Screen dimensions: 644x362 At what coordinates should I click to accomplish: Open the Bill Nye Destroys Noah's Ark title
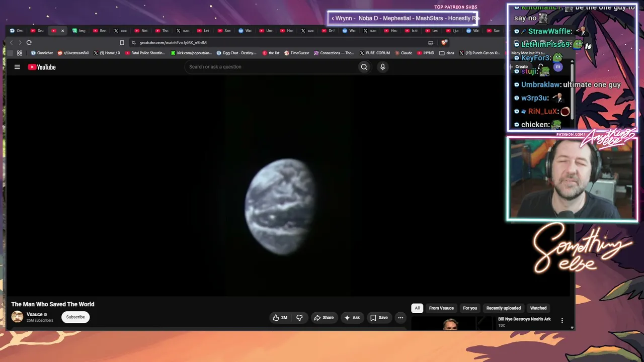[524, 319]
